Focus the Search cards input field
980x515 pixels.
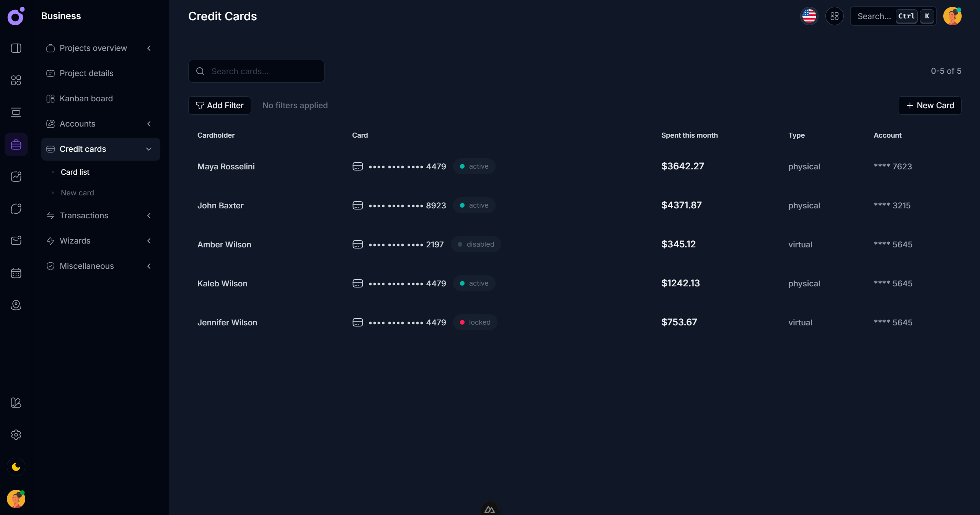264,71
